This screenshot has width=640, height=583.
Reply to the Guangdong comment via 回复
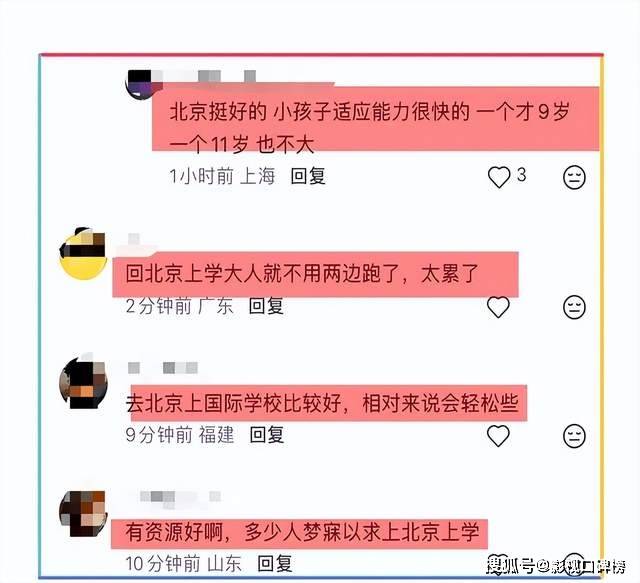pyautogui.click(x=266, y=306)
